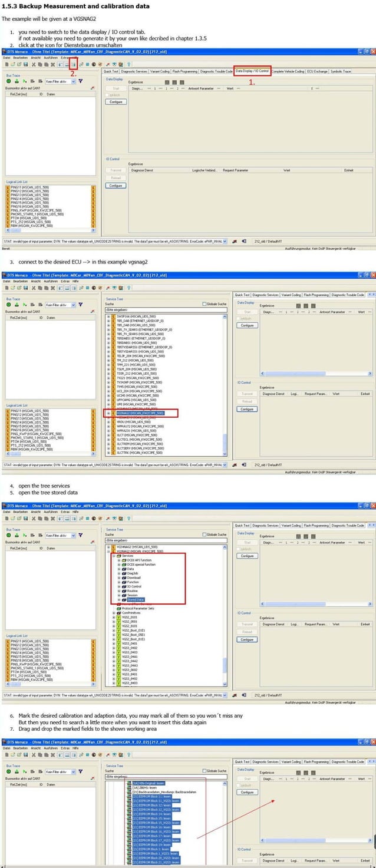Select VRDU (HSCAN_UDS_500) in step 3 screenshot
Screen dimensions: 376x868
click(x=133, y=422)
